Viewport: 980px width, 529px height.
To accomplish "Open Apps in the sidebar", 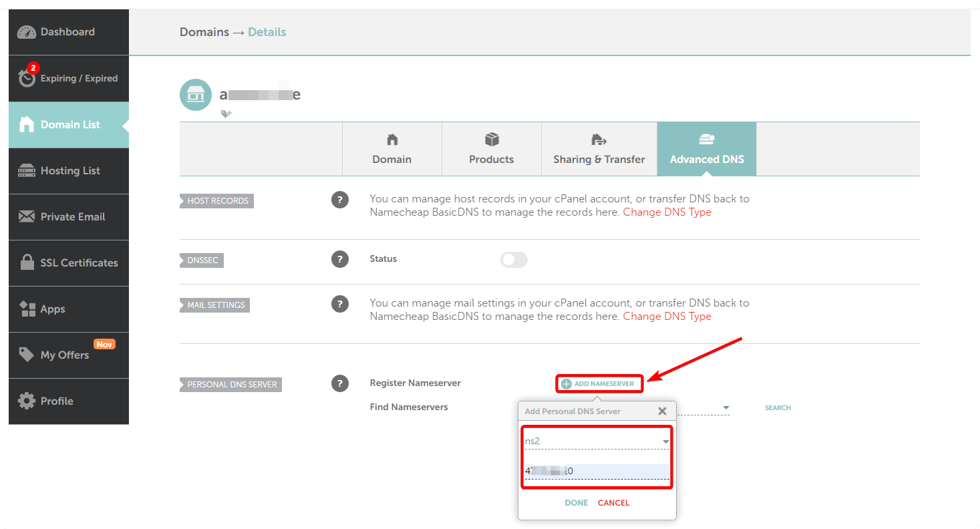I will point(69,309).
